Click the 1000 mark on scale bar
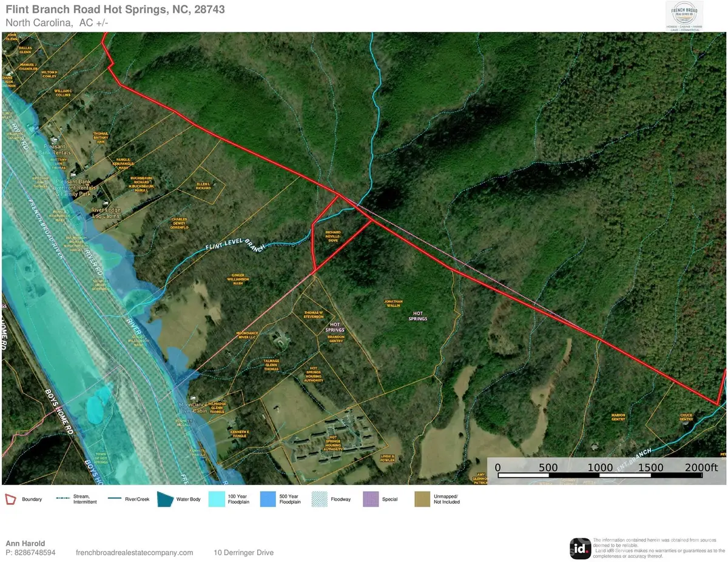Image resolution: width=728 pixels, height=562 pixels. pos(601,467)
